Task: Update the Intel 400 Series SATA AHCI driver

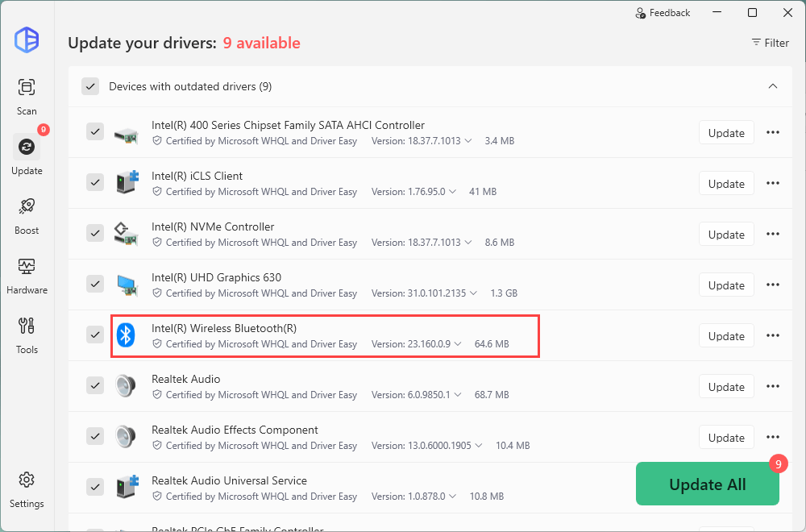Action: 725,133
